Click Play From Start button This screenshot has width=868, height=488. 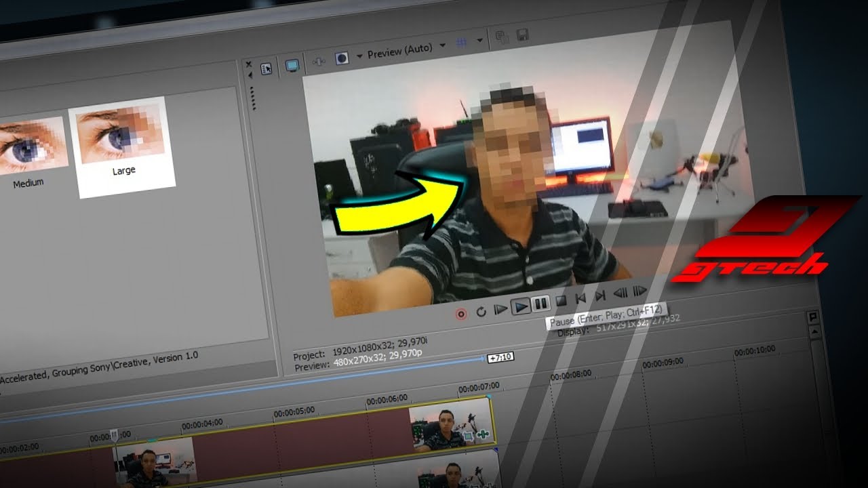(501, 309)
